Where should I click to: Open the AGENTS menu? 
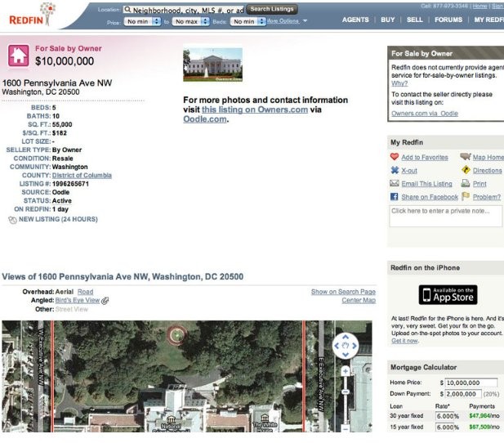click(x=355, y=20)
